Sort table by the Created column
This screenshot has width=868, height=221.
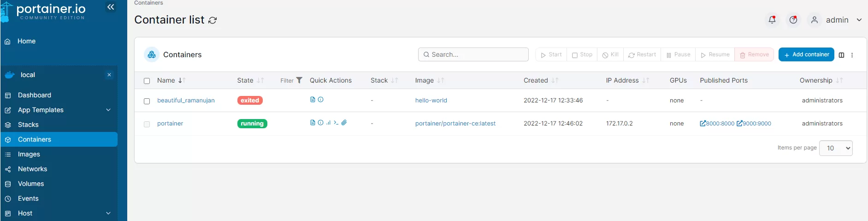[541, 80]
